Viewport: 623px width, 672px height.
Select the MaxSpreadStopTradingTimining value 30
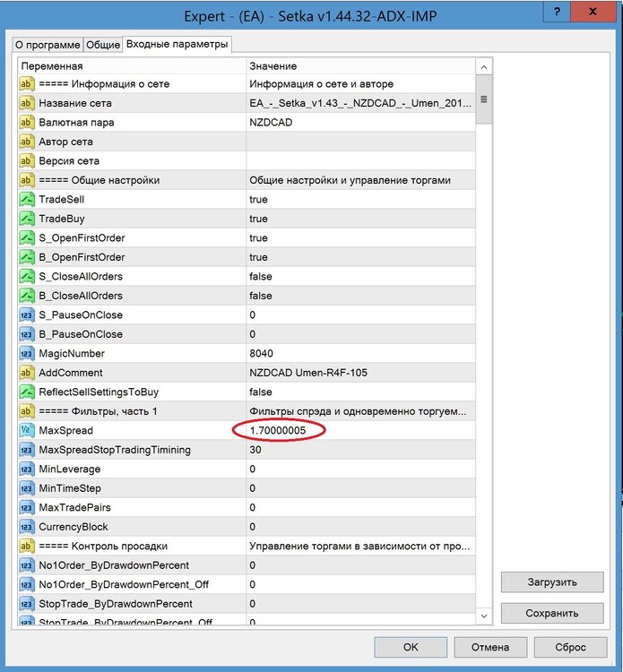click(255, 450)
